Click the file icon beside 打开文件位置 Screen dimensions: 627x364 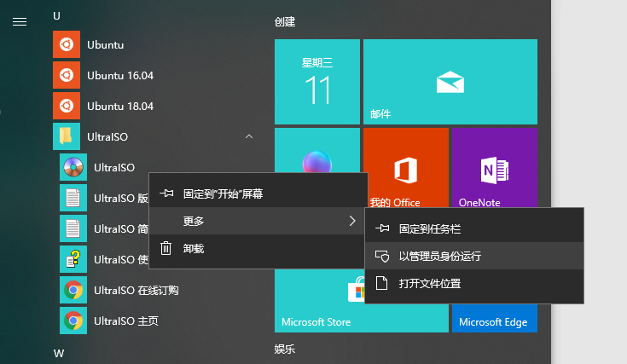tap(382, 283)
